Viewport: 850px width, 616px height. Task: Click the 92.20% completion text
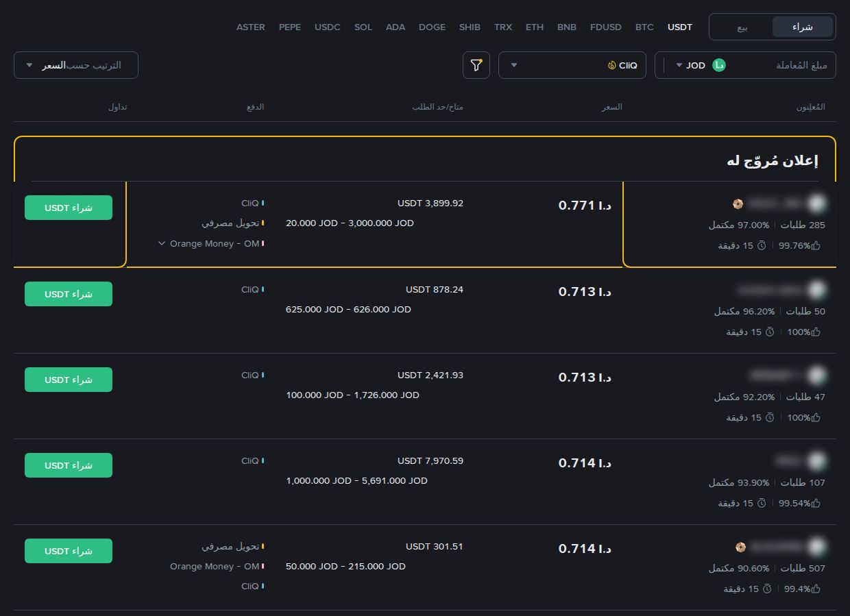click(x=744, y=397)
